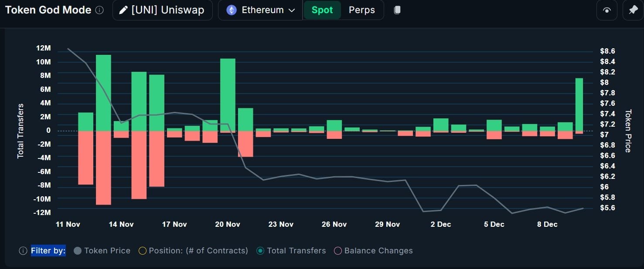Switch to the Perps tab

click(x=362, y=10)
